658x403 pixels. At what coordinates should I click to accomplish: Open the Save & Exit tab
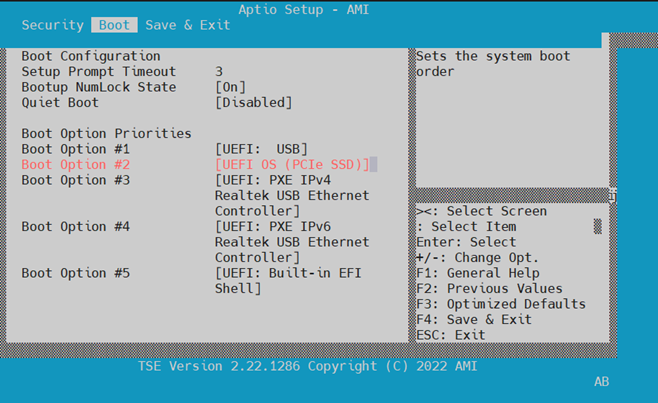point(187,25)
